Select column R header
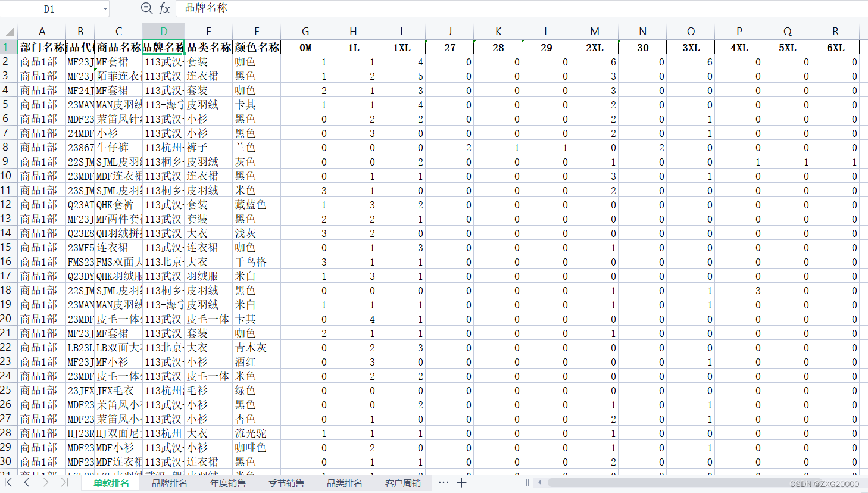868x493 pixels. (836, 32)
